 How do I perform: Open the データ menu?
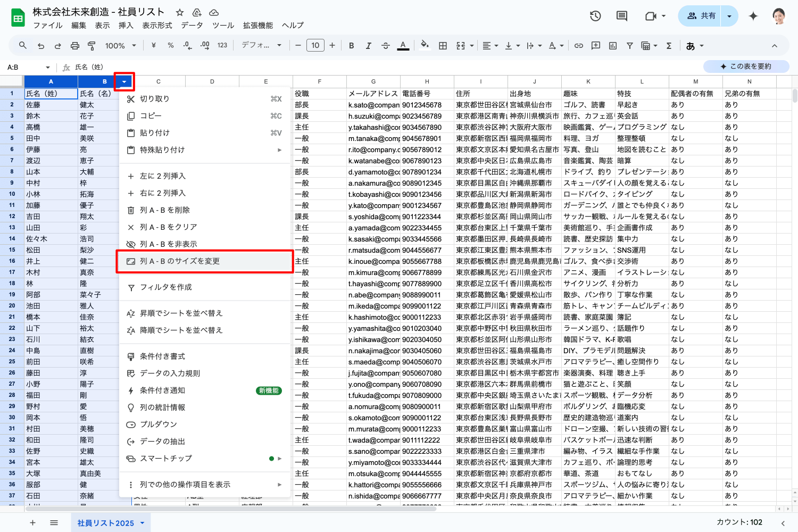(x=192, y=26)
